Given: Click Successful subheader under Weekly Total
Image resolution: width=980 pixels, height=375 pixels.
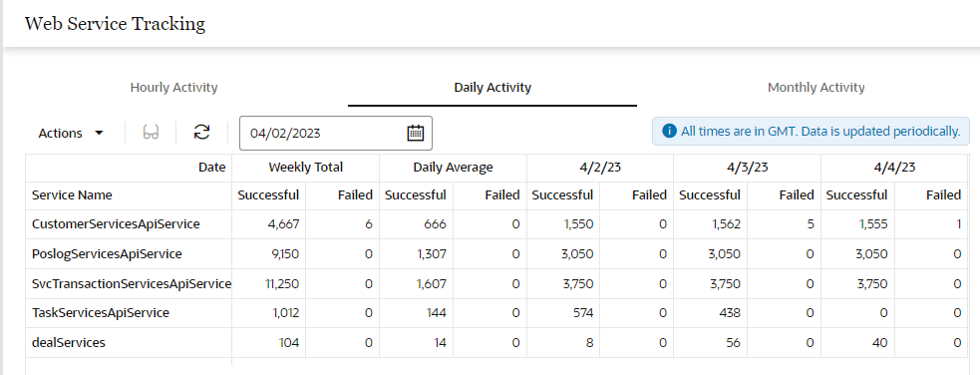Looking at the screenshot, I should 269,195.
